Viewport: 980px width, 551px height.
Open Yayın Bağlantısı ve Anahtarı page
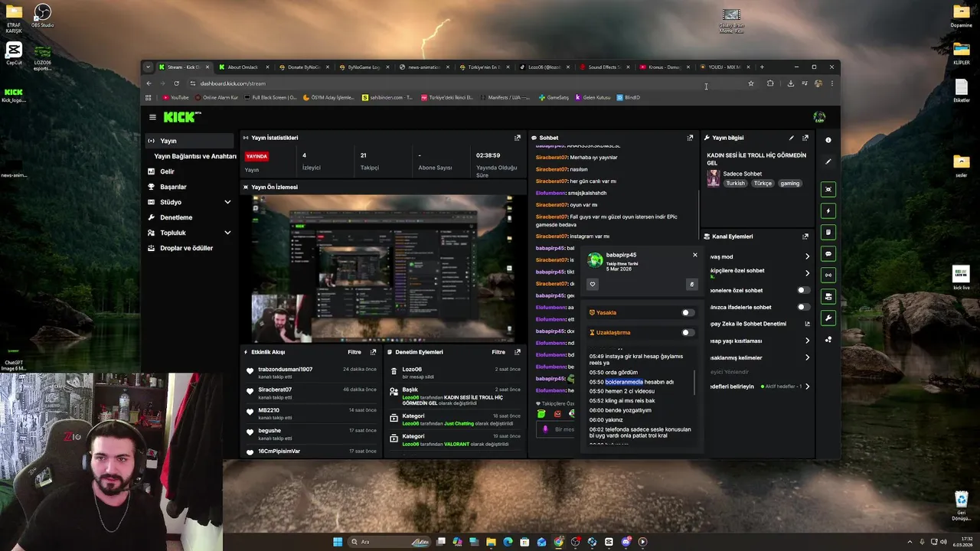195,156
